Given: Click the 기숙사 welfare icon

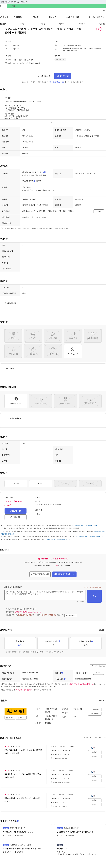Looking at the screenshot, I should (33, 336).
